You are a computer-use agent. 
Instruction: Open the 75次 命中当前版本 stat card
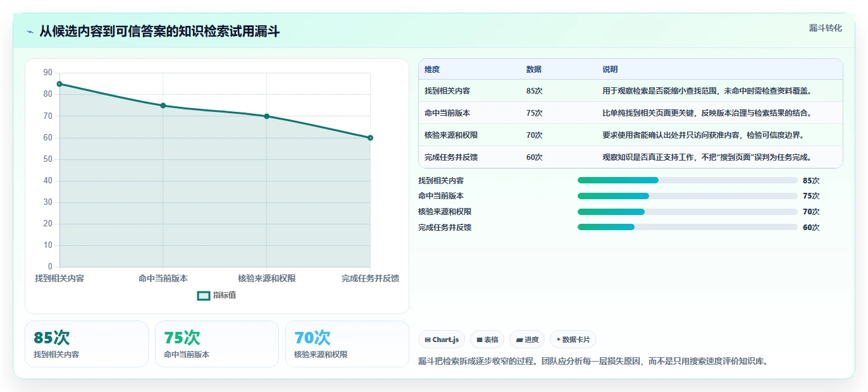(x=217, y=344)
